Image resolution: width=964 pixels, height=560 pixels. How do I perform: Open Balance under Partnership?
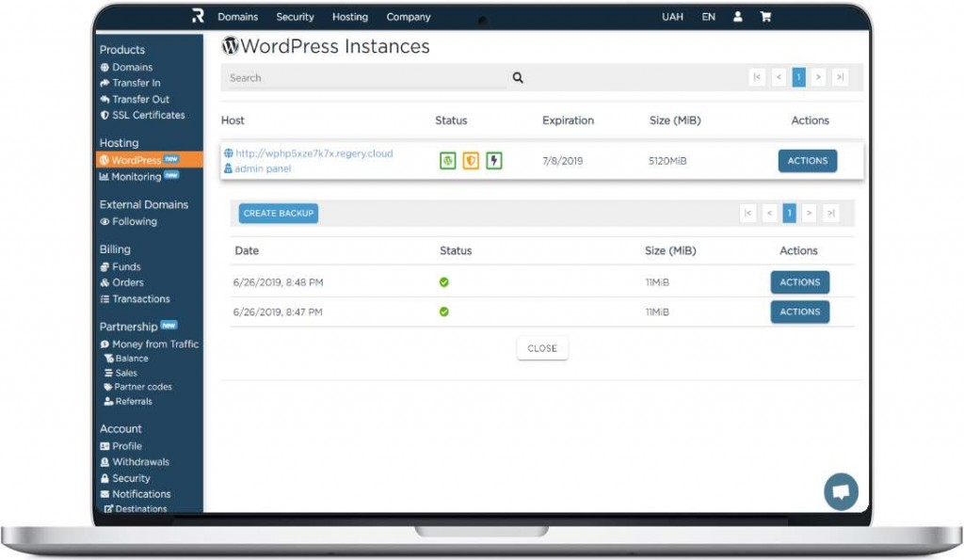[x=126, y=359]
